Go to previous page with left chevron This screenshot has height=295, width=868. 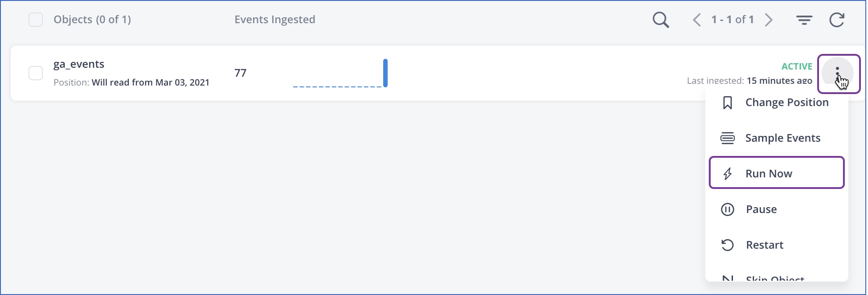[x=696, y=20]
